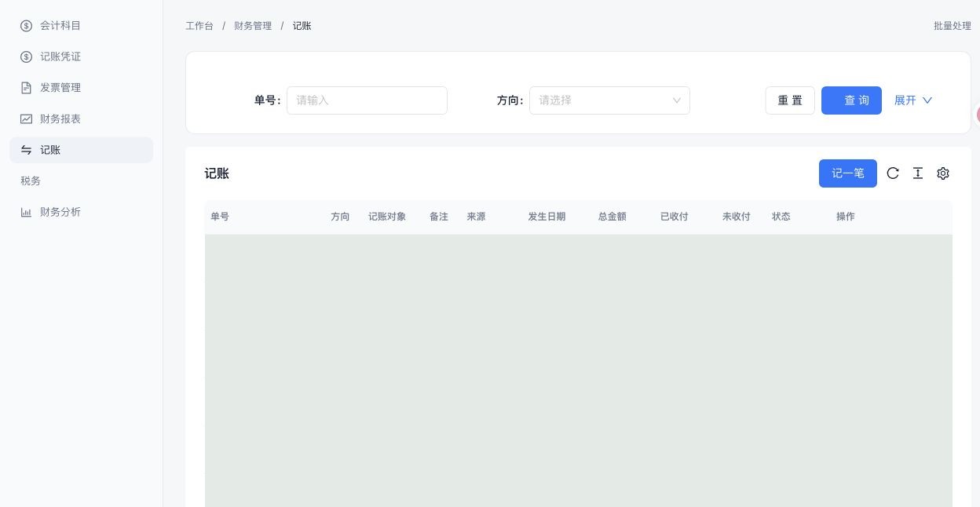This screenshot has width=980, height=507.
Task: Click the 发票管理 document icon
Action: [x=26, y=88]
